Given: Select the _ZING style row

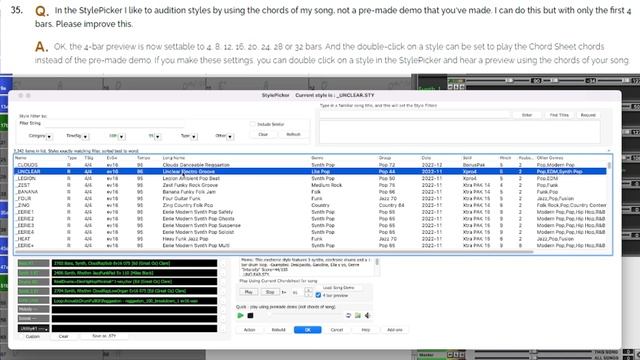Looking at the screenshot, I should (x=310, y=205).
